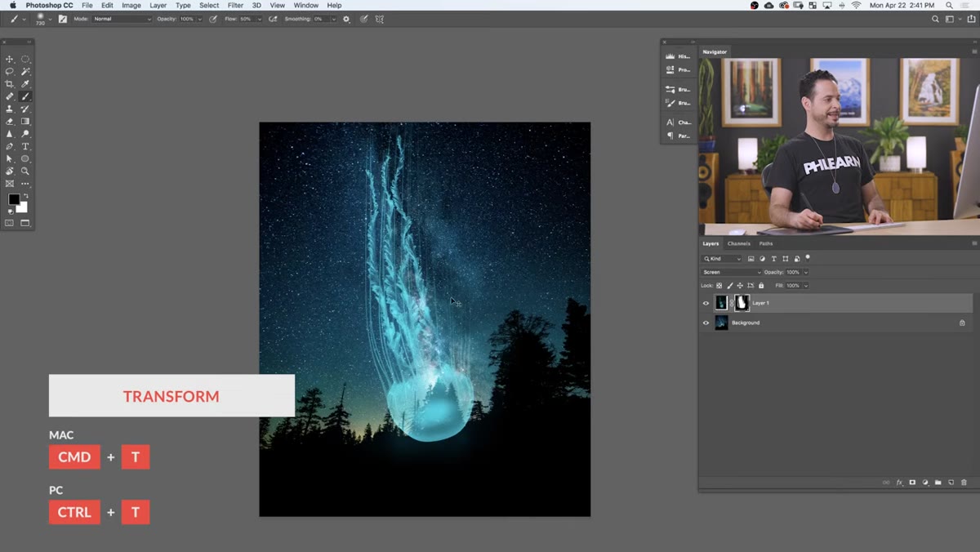This screenshot has width=980, height=552.
Task: Select the Type tool
Action: coord(25,146)
